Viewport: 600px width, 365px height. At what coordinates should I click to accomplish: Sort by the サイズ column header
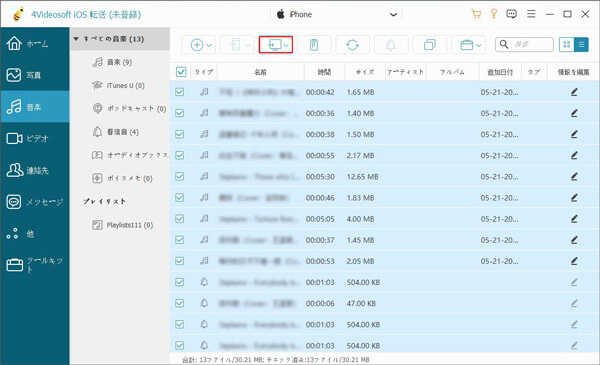pos(365,72)
